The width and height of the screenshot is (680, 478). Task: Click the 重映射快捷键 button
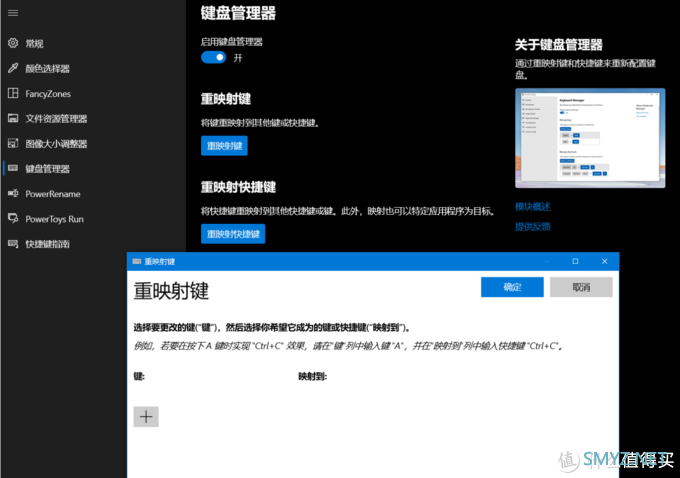[233, 234]
